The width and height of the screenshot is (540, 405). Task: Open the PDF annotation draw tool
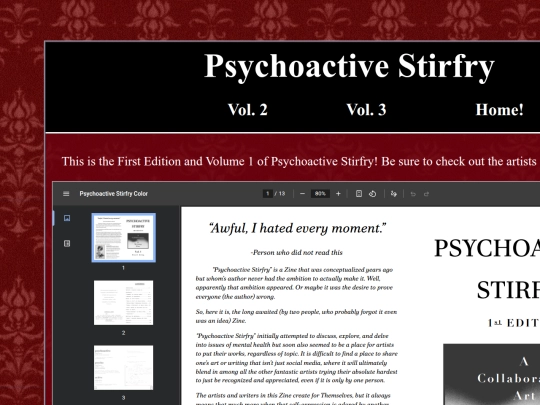pos(394,194)
